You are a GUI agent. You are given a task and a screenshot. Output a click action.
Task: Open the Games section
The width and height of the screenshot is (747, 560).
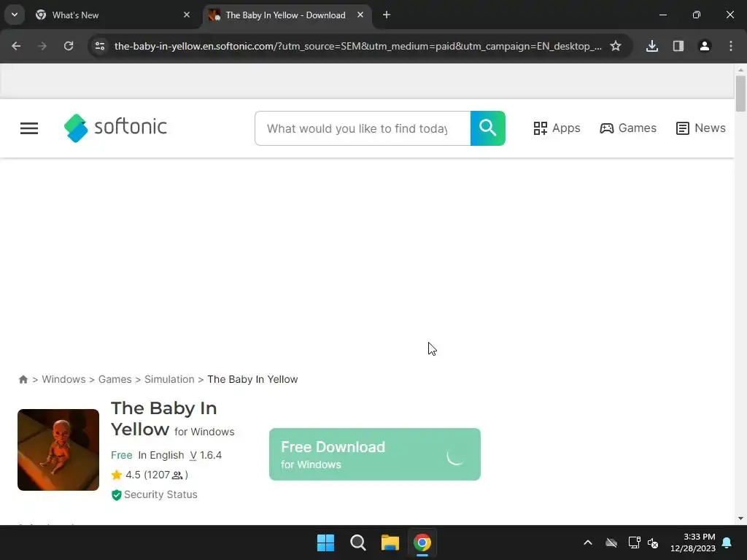(x=628, y=128)
